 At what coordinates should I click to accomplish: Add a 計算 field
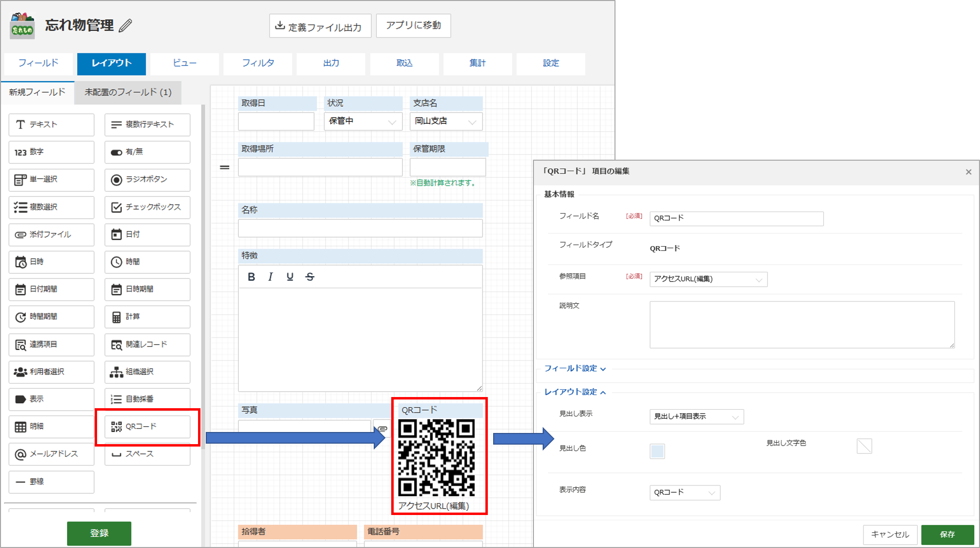click(x=148, y=317)
